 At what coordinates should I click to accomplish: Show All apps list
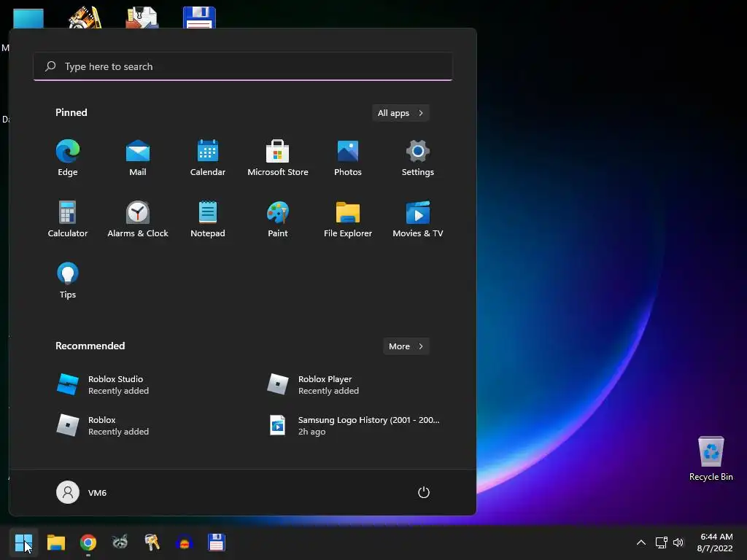pyautogui.click(x=400, y=113)
